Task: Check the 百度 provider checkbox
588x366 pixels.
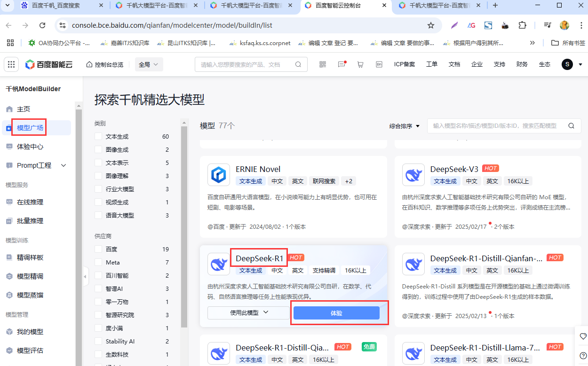Action: coord(98,249)
